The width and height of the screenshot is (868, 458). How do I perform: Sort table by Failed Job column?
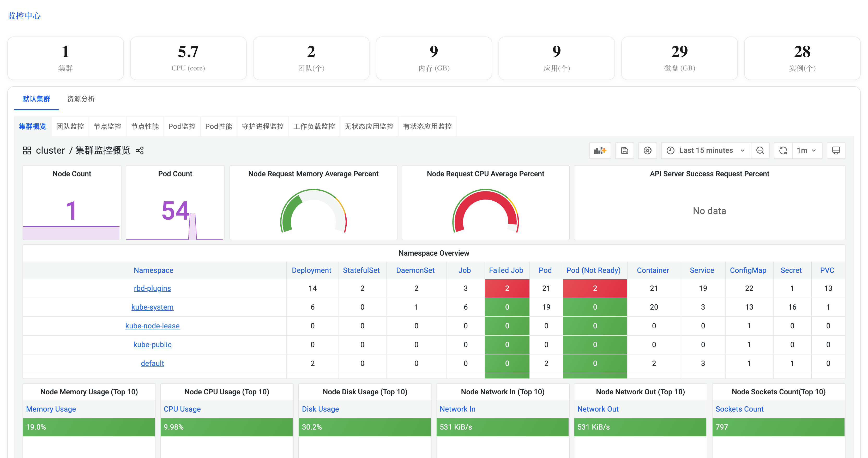(x=506, y=270)
